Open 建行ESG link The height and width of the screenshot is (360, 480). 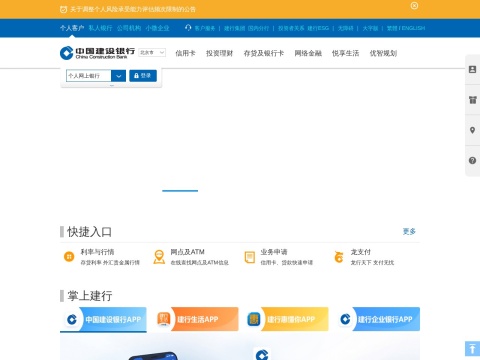pyautogui.click(x=318, y=28)
